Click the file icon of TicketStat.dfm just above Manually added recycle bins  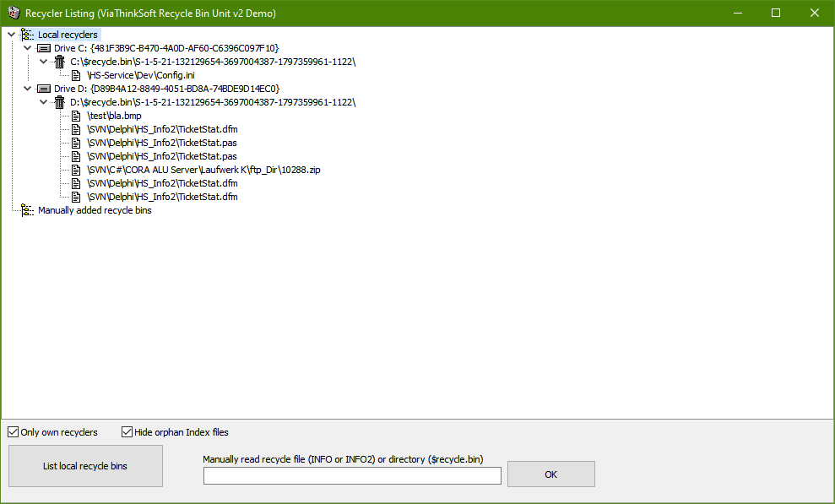[x=76, y=197]
